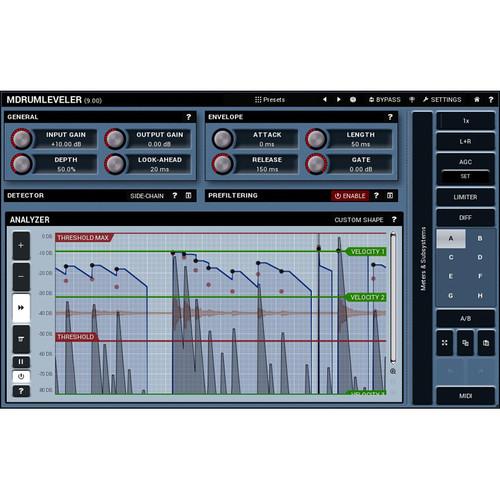The width and height of the screenshot is (500, 500).
Task: Open the L+R channel mode selector
Action: [x=465, y=141]
